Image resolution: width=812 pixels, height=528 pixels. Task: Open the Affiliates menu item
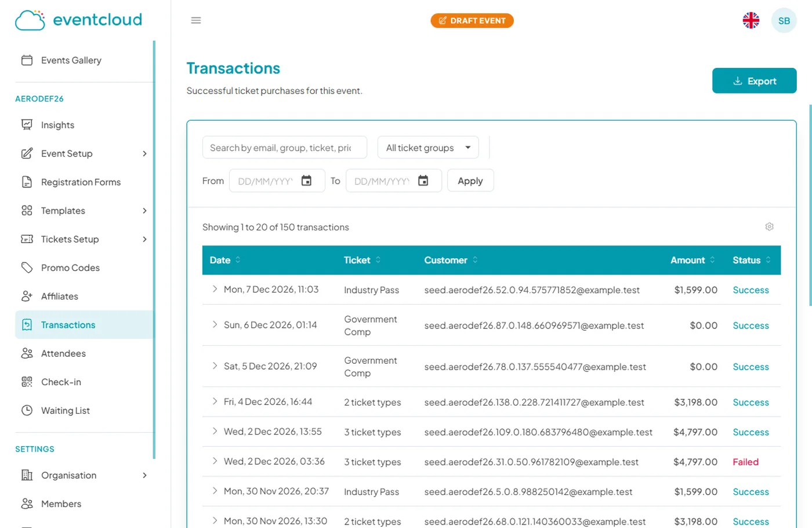point(84,296)
